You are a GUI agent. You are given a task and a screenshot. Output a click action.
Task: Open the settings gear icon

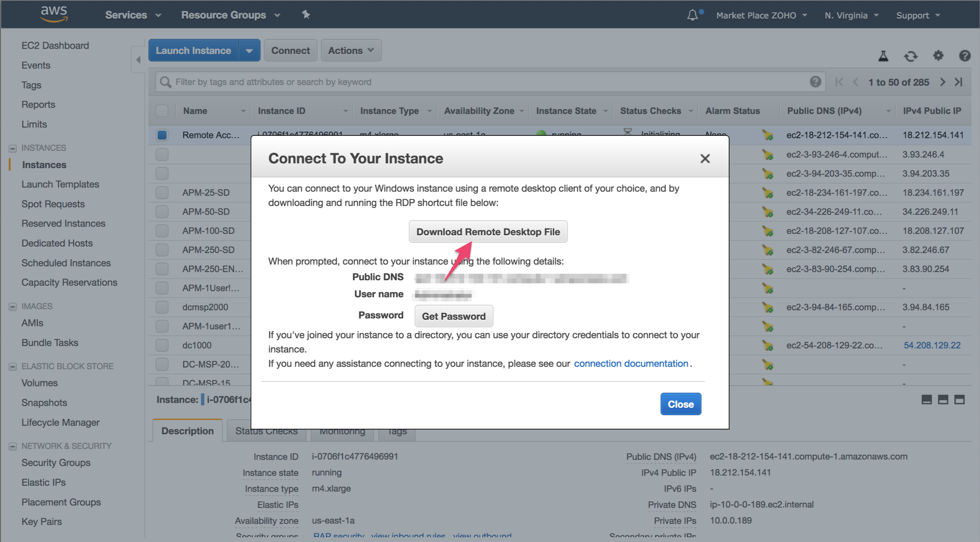point(938,55)
